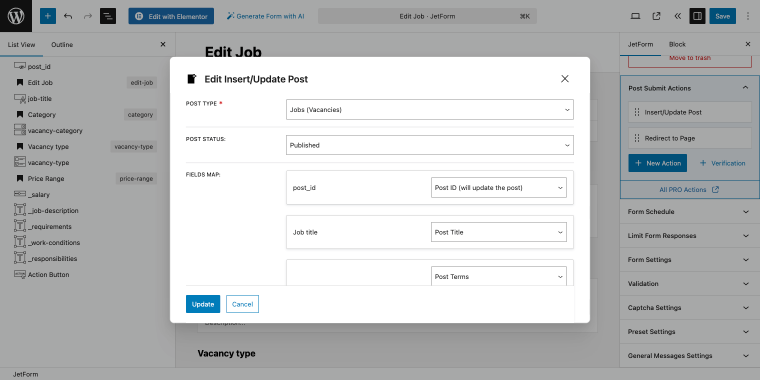Select Redirect to Page action
This screenshot has height=380, width=760.
[x=690, y=138]
